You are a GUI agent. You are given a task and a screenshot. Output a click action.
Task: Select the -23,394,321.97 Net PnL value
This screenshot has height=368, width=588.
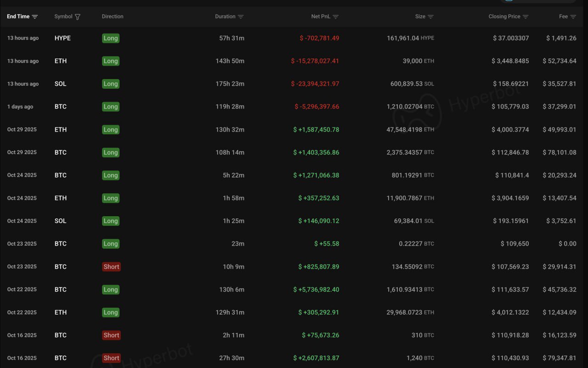315,84
